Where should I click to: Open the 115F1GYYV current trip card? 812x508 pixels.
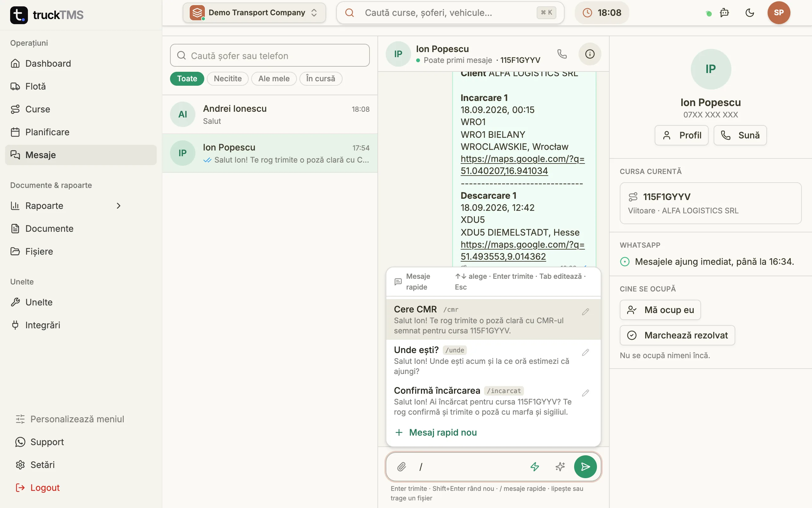[x=710, y=203]
